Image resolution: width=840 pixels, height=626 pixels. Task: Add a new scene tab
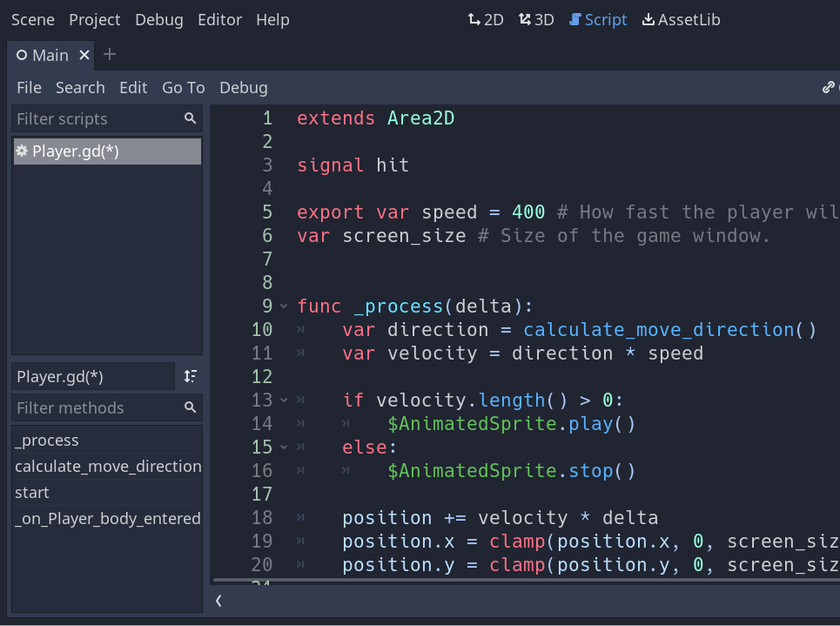(x=110, y=55)
